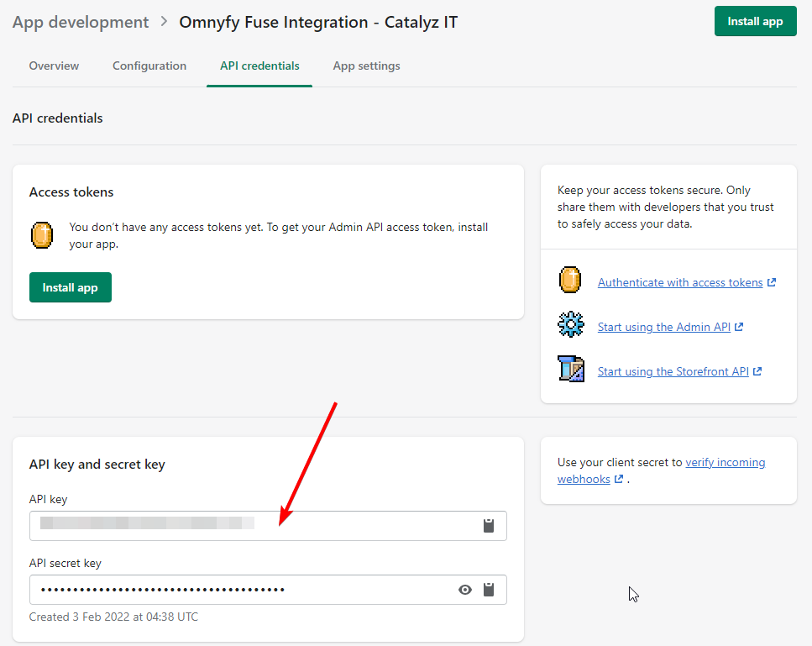Switch to the Configuration tab

click(x=149, y=66)
